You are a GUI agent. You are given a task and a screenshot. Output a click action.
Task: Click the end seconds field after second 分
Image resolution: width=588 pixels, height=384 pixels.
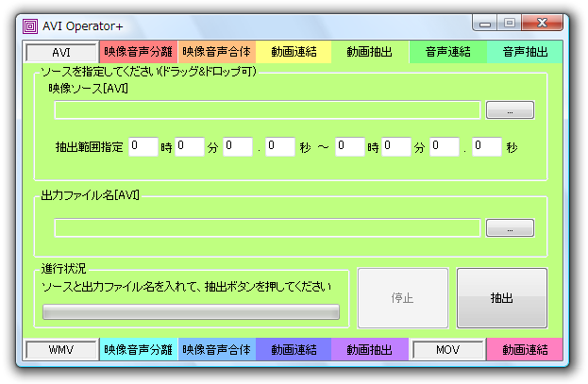pos(445,146)
